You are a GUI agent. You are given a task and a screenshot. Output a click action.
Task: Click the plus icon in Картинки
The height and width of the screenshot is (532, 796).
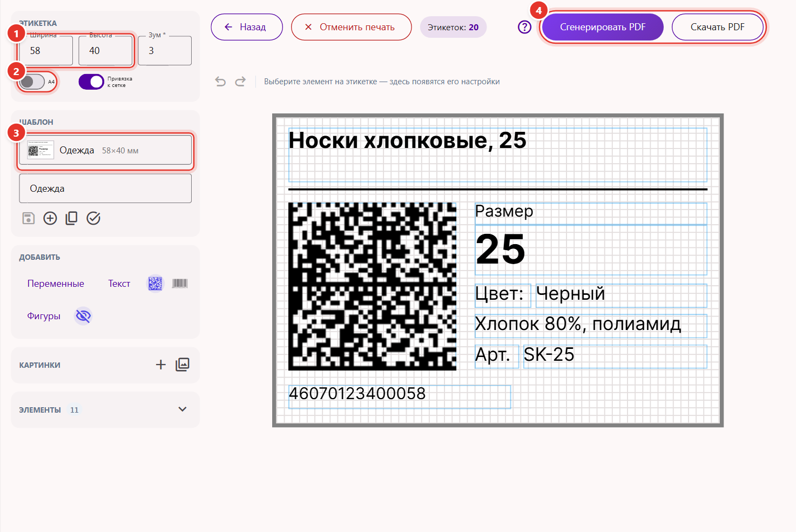[161, 365]
